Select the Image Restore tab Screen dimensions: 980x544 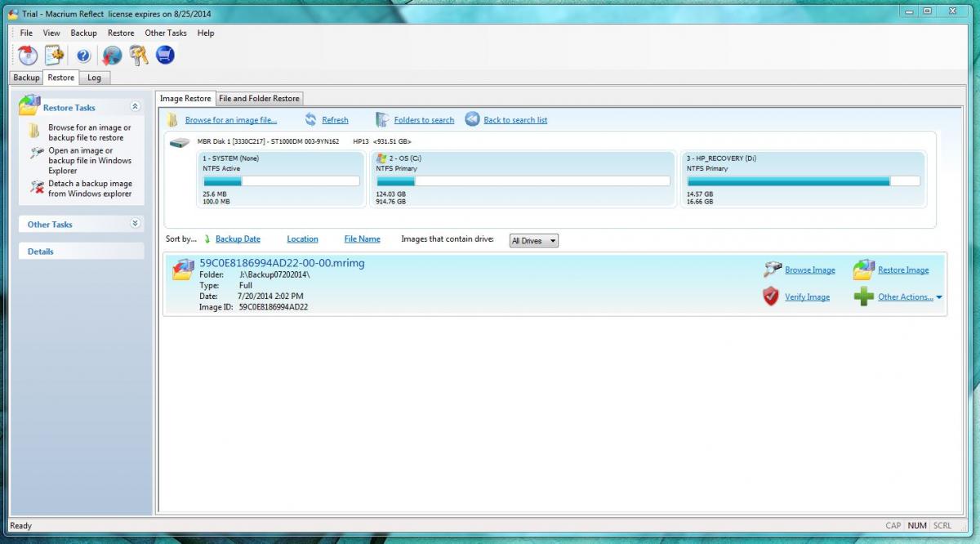[185, 98]
